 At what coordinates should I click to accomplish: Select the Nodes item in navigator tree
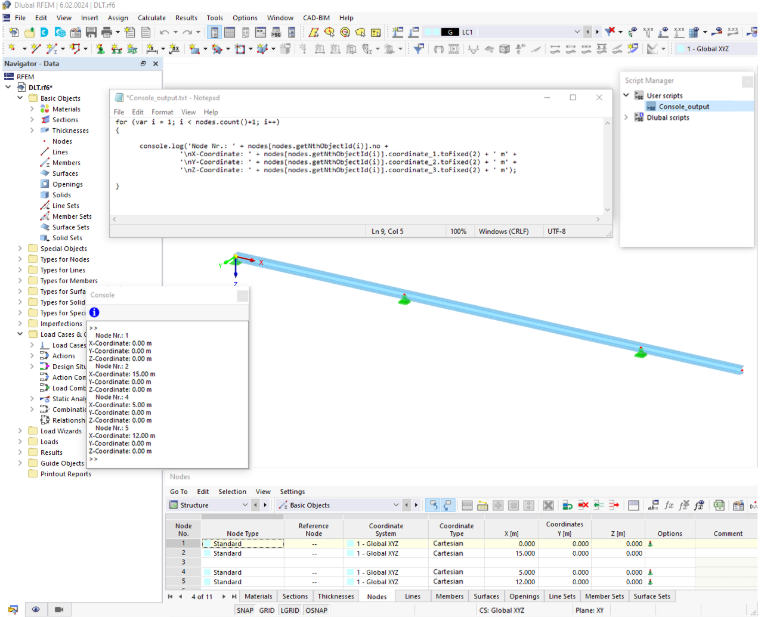62,141
